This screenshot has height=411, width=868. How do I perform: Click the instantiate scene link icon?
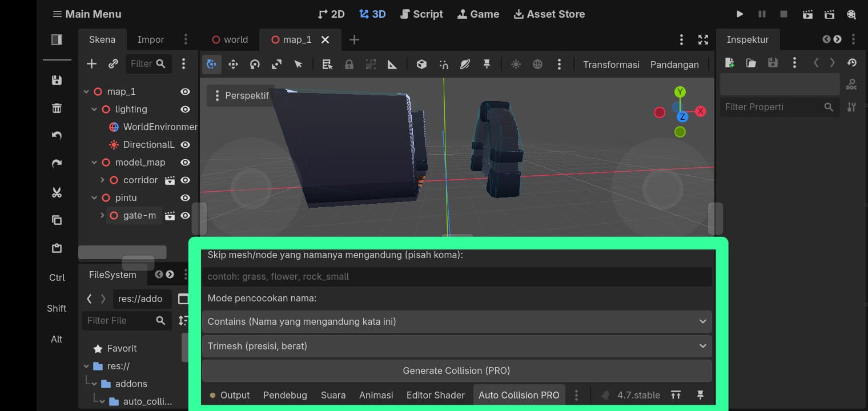pyautogui.click(x=113, y=63)
